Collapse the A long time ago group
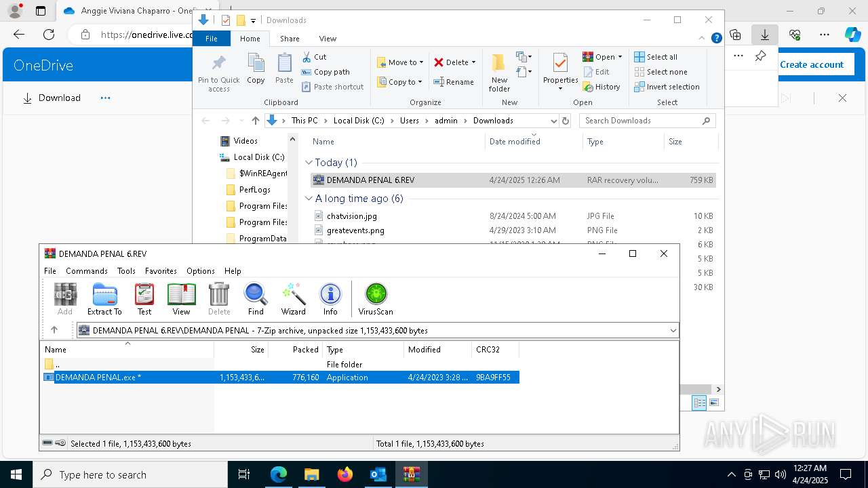The height and width of the screenshot is (488, 868). [x=309, y=199]
